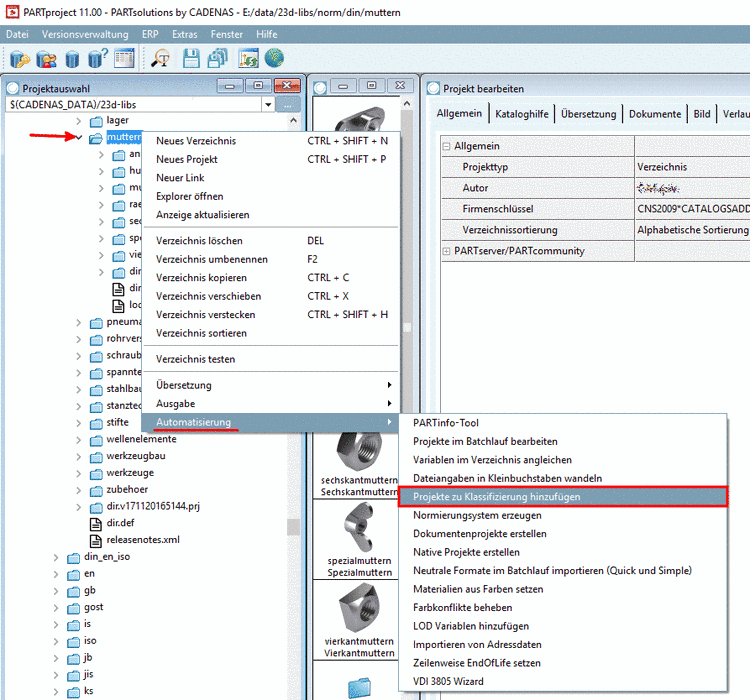Viewport: 750px width, 700px height.
Task: Click the dir.def file icon
Action: 96,523
